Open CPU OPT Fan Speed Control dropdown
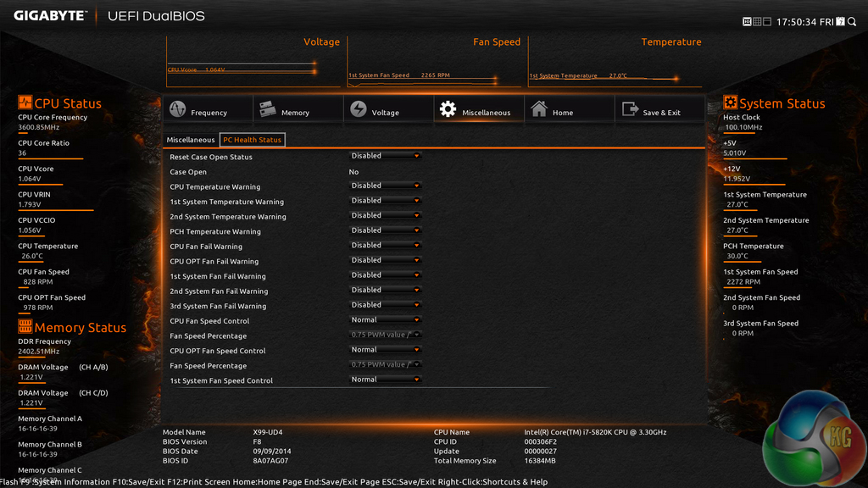This screenshot has width=868, height=488. pos(386,350)
